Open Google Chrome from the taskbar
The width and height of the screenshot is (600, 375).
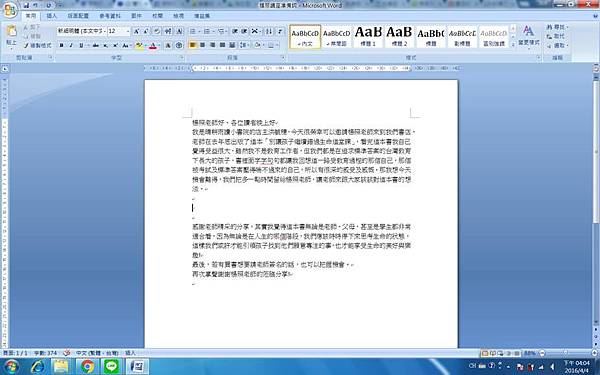[87, 367]
